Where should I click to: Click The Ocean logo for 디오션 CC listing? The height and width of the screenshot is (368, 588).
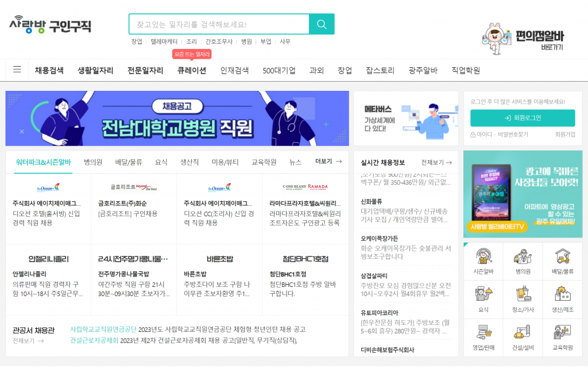point(219,187)
